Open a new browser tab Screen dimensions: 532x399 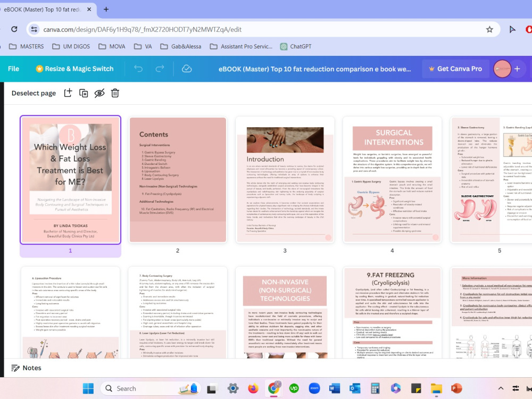tap(106, 10)
